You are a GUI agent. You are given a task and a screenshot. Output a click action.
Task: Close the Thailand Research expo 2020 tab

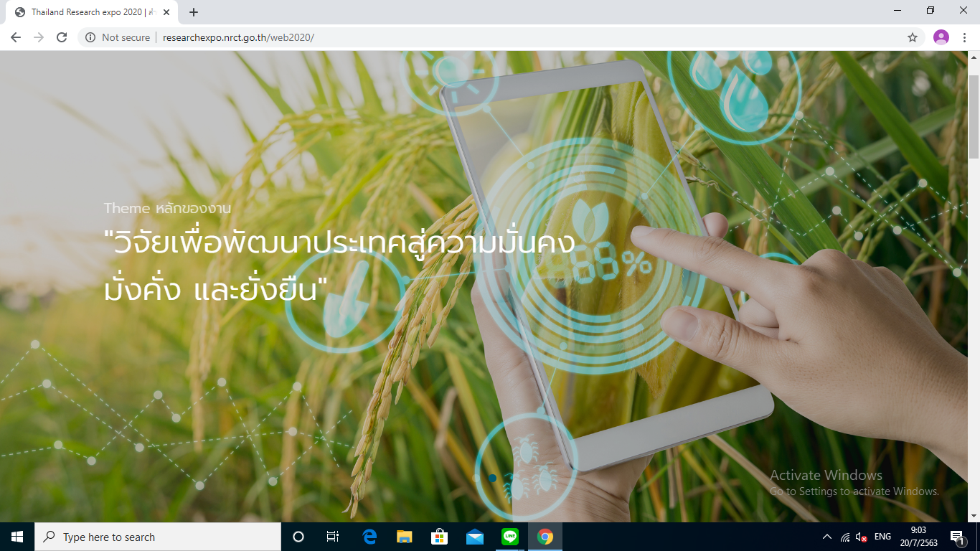point(167,12)
